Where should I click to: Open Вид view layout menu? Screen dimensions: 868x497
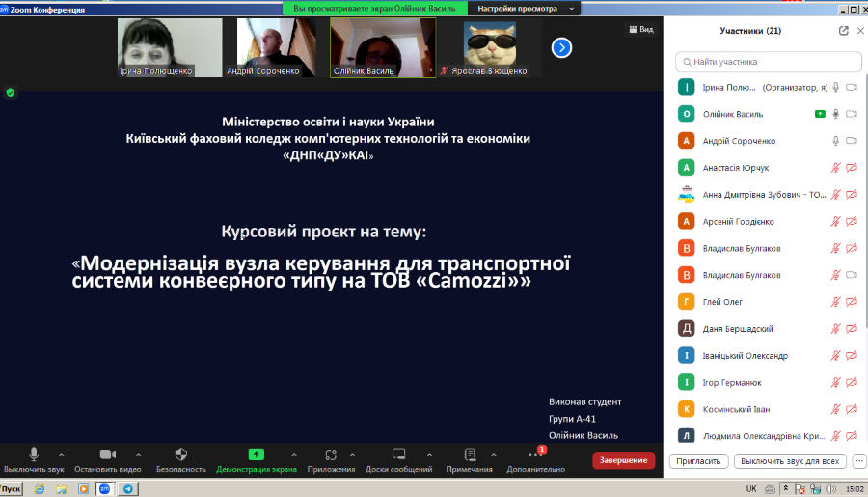pyautogui.click(x=641, y=29)
